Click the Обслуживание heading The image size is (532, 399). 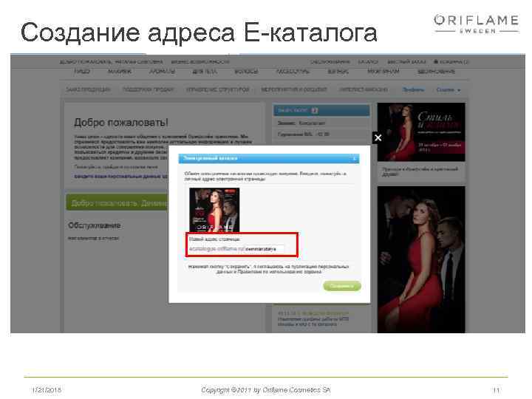pos(95,225)
